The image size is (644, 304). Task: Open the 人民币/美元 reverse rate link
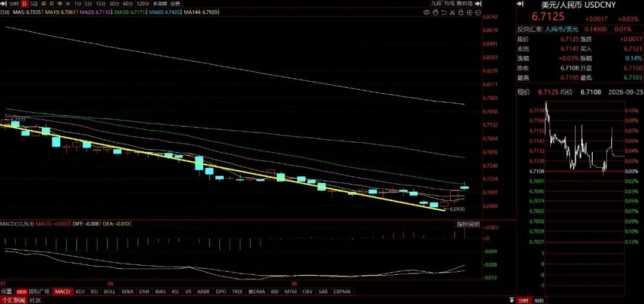click(562, 29)
